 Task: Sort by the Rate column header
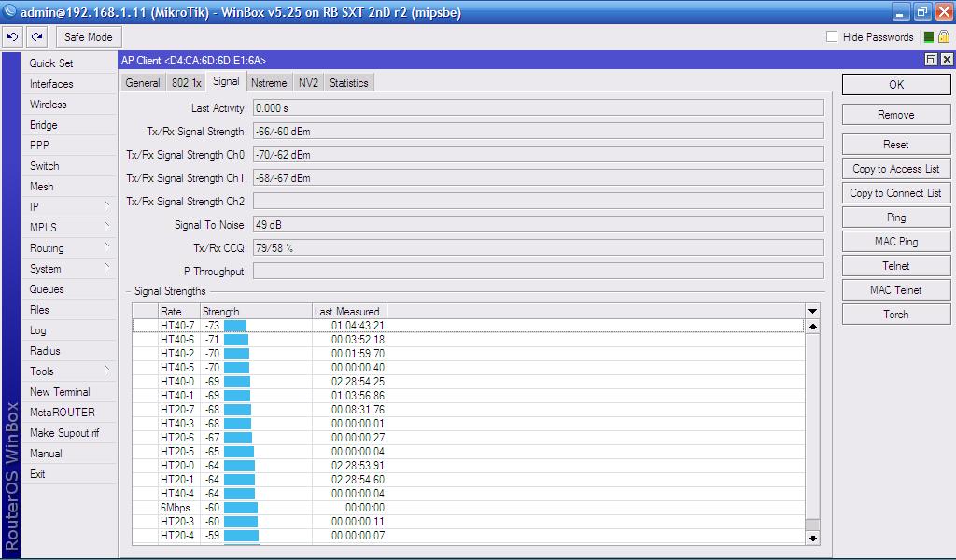pos(178,311)
